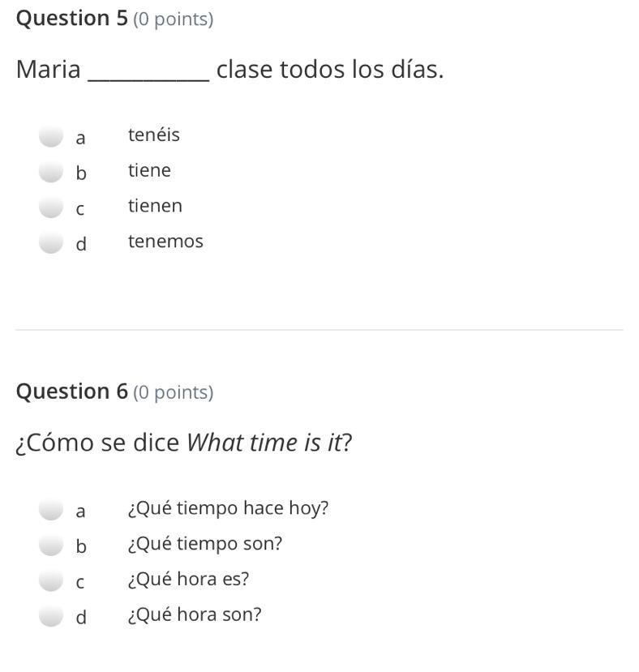
Task: Choose radio button for "¿Qué tiempo son?"
Action: [x=51, y=545]
